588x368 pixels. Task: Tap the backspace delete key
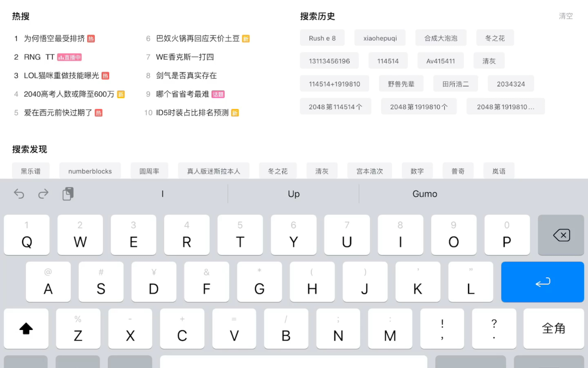pyautogui.click(x=561, y=235)
